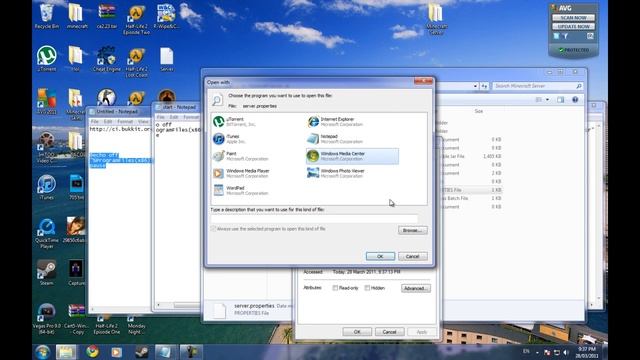Select the Cheat Engine desktop shortcut

point(106,59)
